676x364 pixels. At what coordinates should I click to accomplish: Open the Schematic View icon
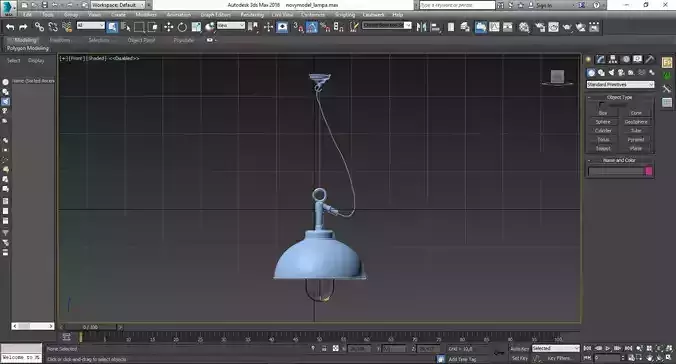tap(508, 27)
